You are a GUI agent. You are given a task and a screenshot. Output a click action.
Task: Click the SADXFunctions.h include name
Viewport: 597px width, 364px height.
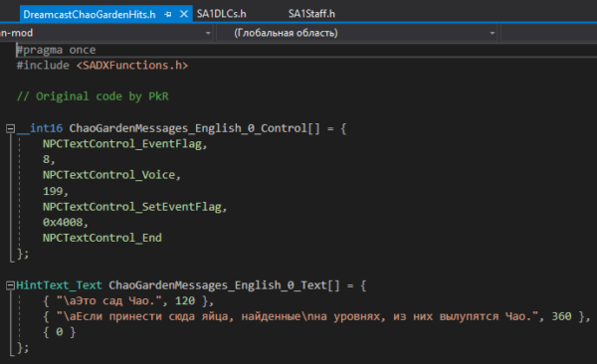pyautogui.click(x=132, y=66)
